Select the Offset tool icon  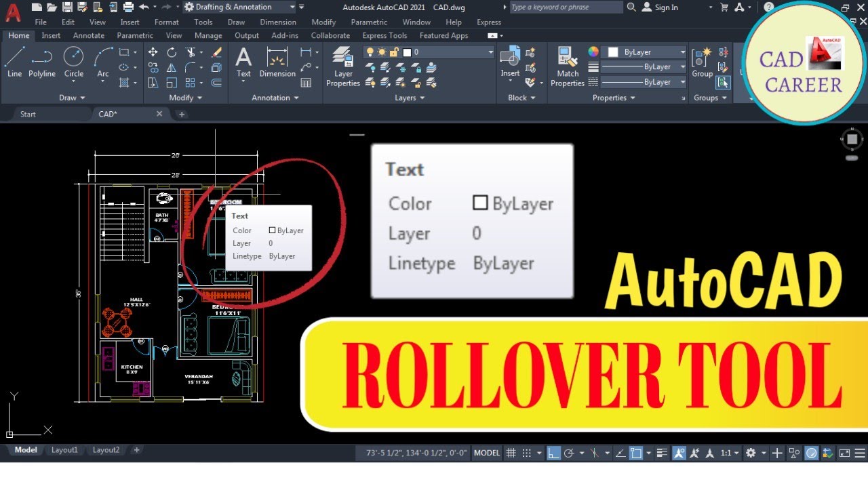216,83
